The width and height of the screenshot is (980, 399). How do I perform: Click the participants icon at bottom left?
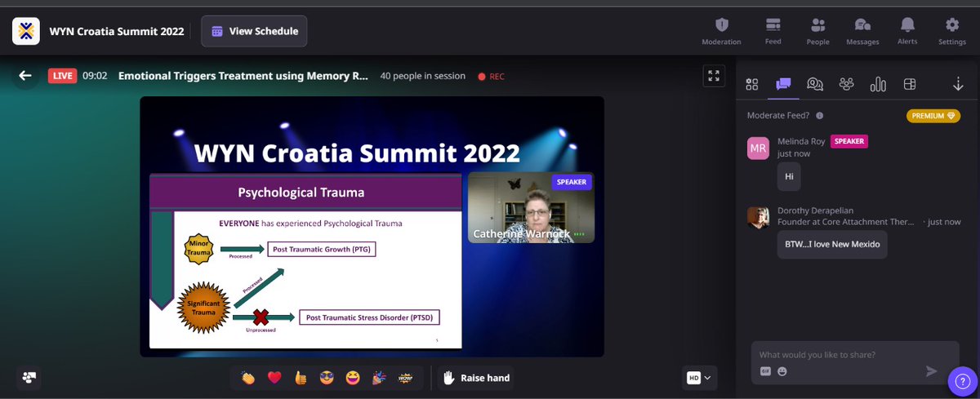(x=29, y=377)
